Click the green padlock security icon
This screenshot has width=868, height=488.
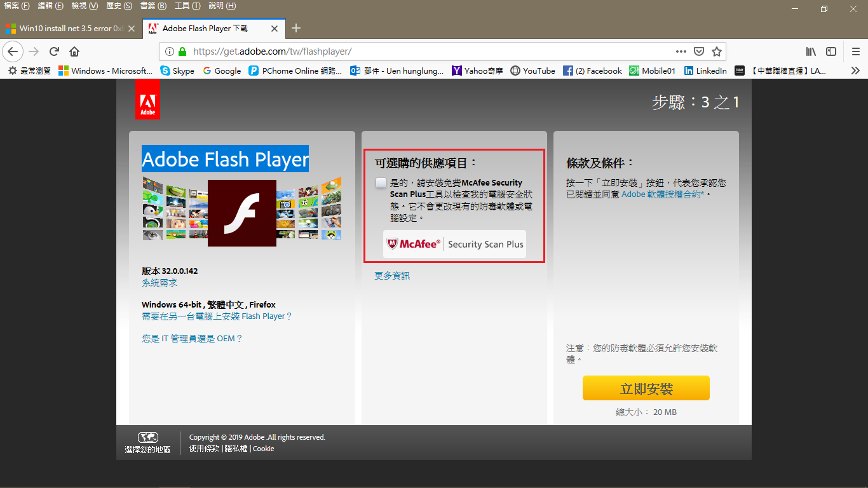point(182,51)
